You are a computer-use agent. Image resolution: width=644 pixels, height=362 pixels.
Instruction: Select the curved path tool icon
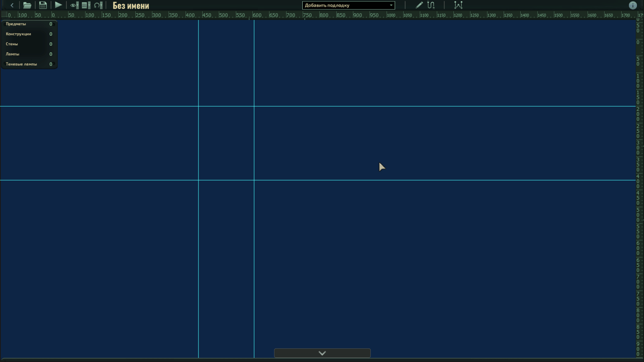431,5
